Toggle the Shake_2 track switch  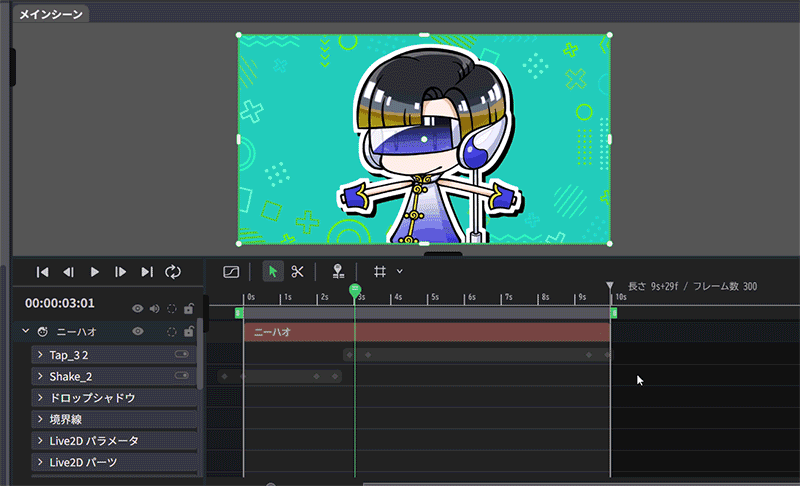(x=182, y=376)
